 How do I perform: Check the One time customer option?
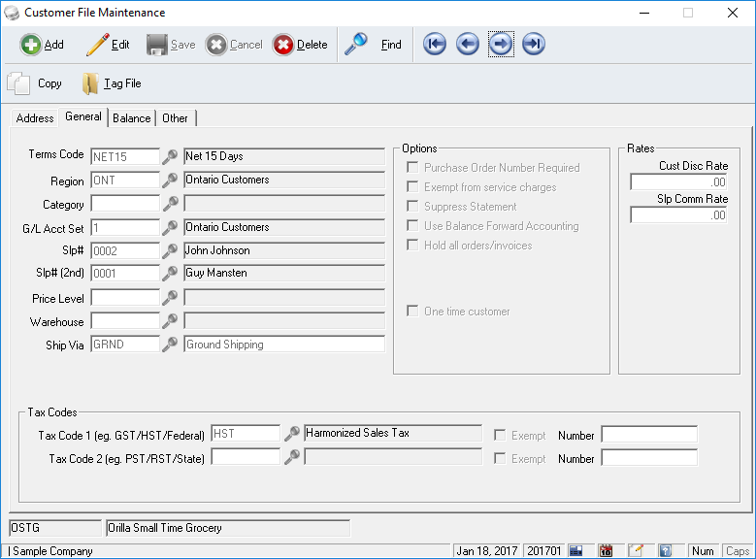[x=412, y=312]
